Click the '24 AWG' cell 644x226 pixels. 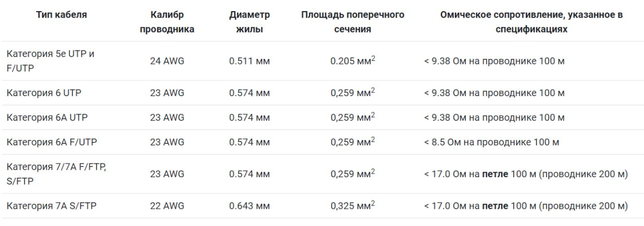pyautogui.click(x=167, y=61)
